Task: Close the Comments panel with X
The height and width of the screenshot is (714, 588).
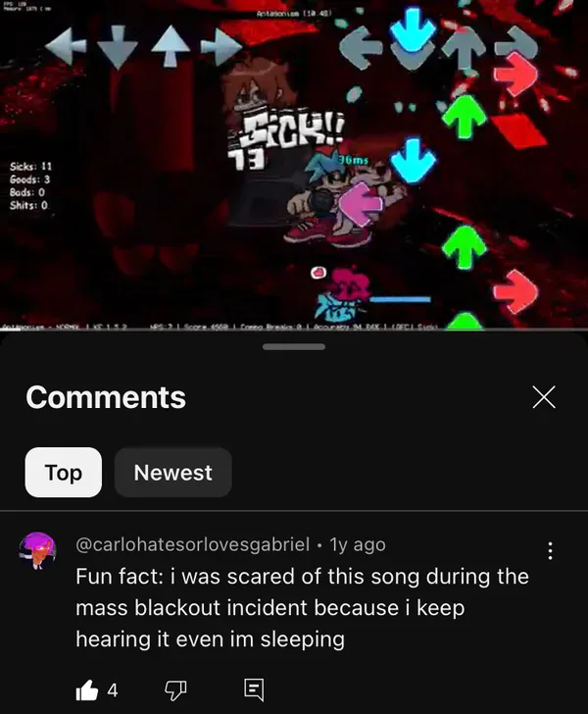Action: (x=544, y=397)
